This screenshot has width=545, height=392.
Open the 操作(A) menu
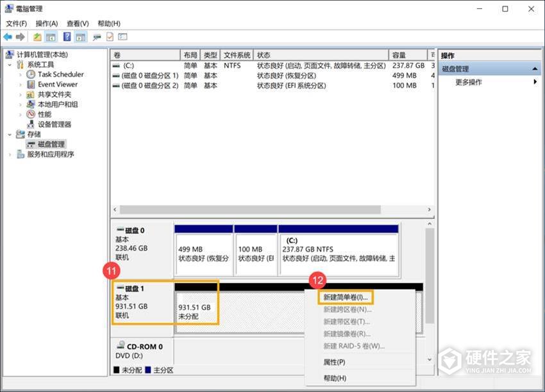47,23
